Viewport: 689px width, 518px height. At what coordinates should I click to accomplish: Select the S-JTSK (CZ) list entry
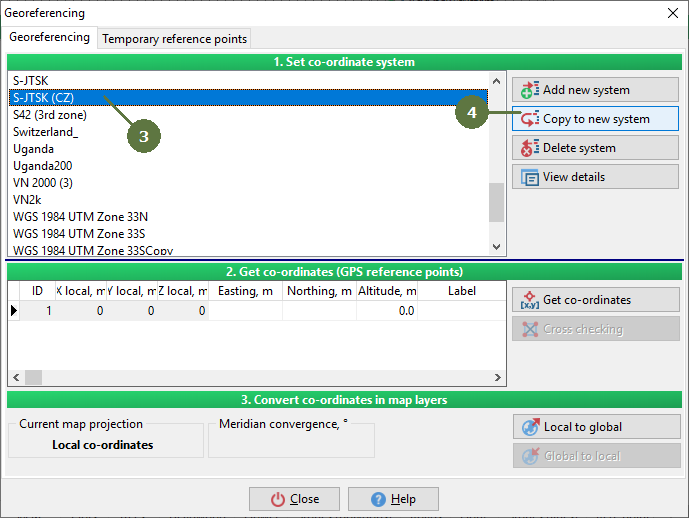248,98
